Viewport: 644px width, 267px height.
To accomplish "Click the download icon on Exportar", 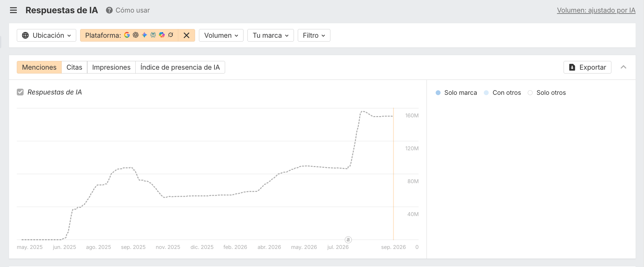I will (x=572, y=67).
